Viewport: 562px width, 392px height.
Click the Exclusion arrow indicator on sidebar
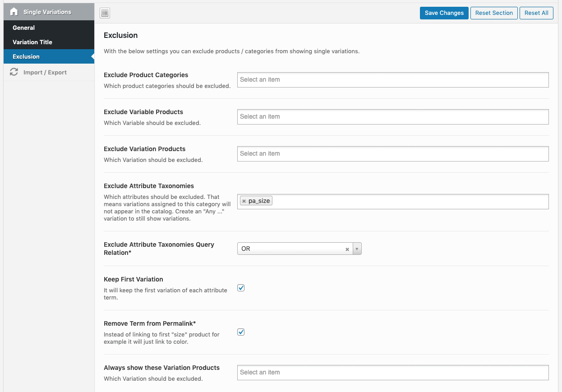(x=92, y=56)
